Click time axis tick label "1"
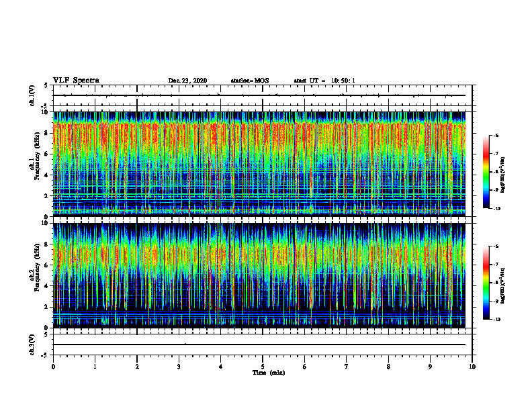The image size is (532, 411). coord(95,367)
